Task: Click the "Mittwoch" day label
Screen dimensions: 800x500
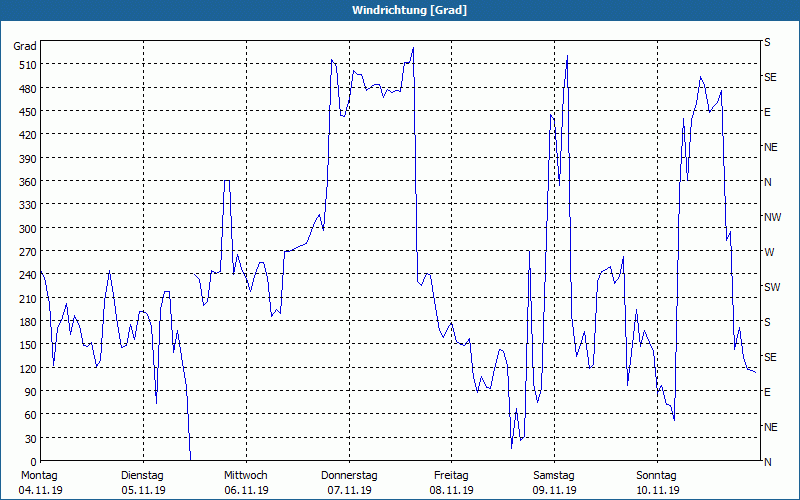Action: coord(245,476)
